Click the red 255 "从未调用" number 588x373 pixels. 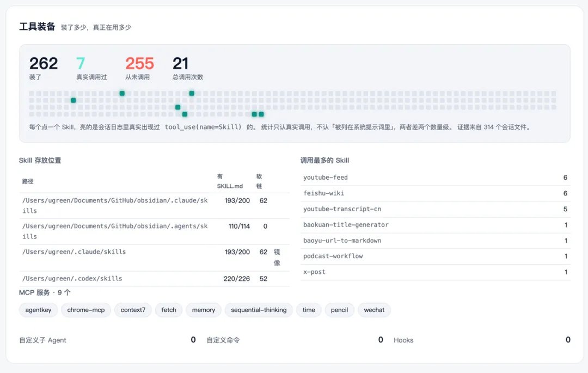point(139,63)
